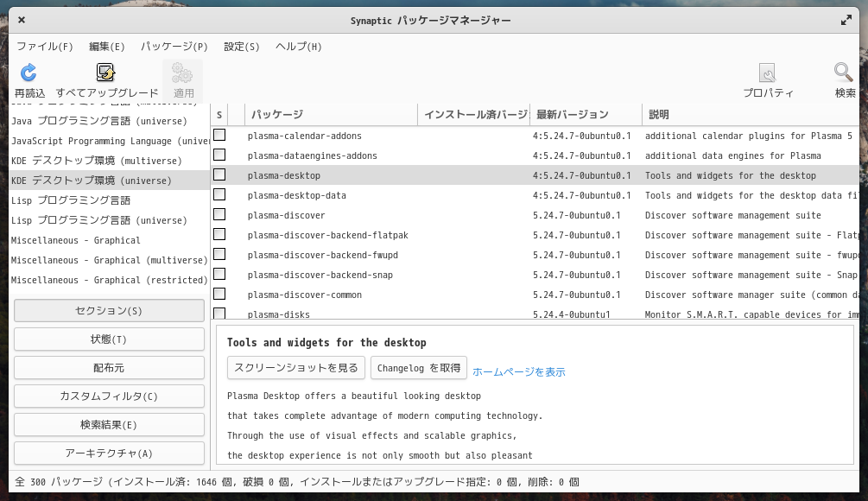The height and width of the screenshot is (501, 868).
Task: Click the 配布元 filter button
Action: [x=109, y=368]
